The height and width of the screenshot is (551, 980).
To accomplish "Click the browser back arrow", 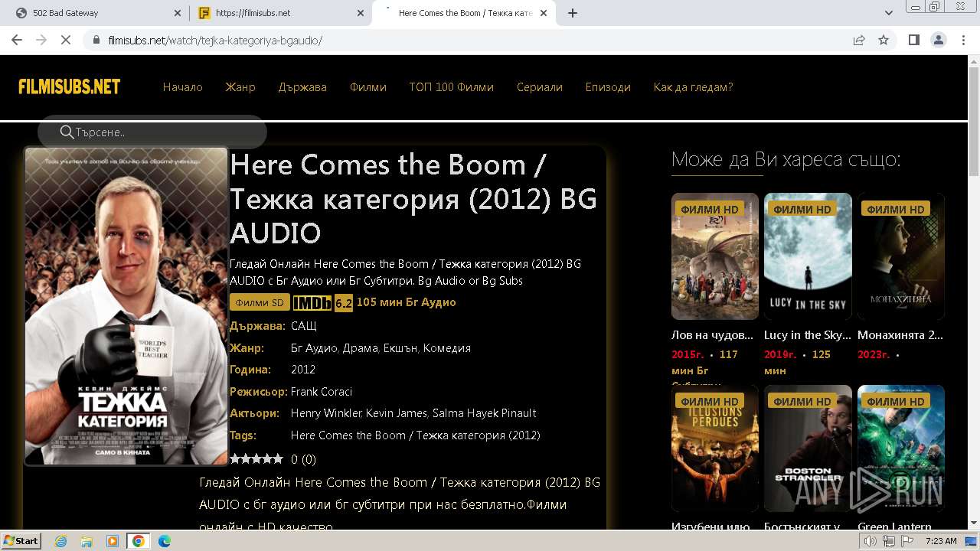I will pyautogui.click(x=17, y=40).
